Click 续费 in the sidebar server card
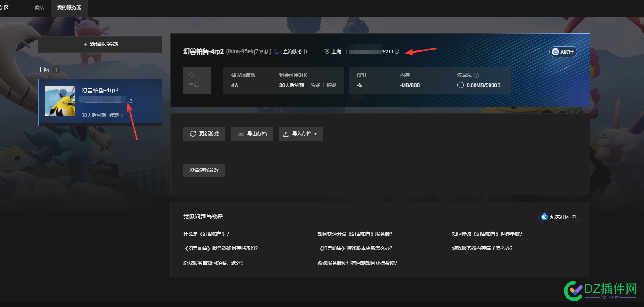644x307 pixels. (x=116, y=115)
